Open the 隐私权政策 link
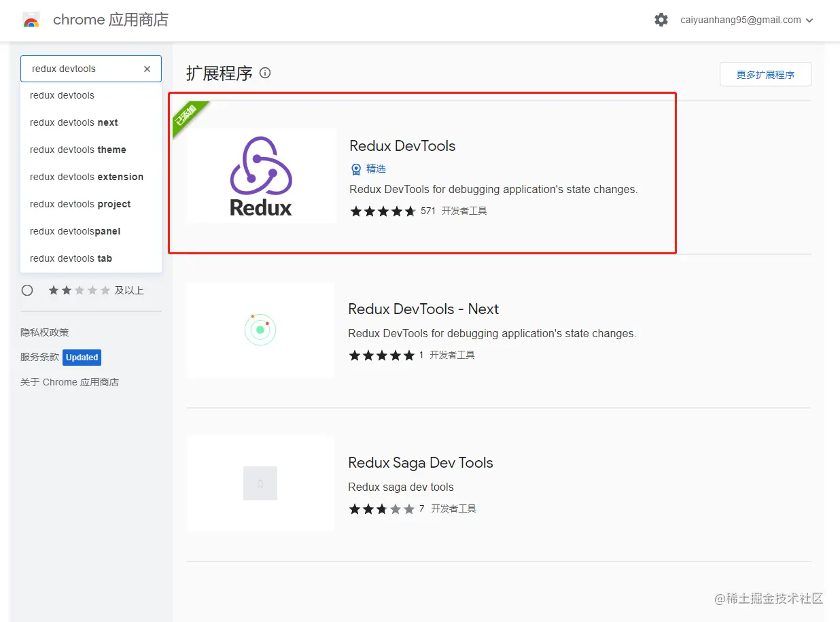This screenshot has width=840, height=622. click(45, 332)
